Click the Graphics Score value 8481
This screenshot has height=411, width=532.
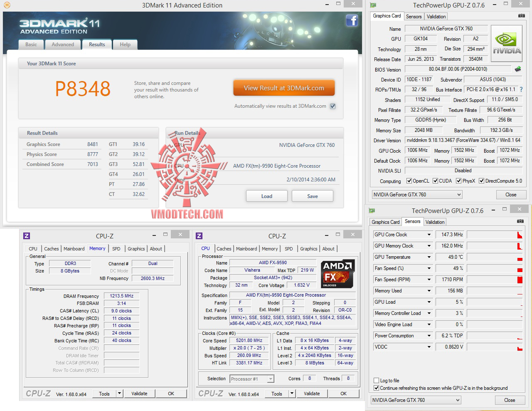coord(93,144)
